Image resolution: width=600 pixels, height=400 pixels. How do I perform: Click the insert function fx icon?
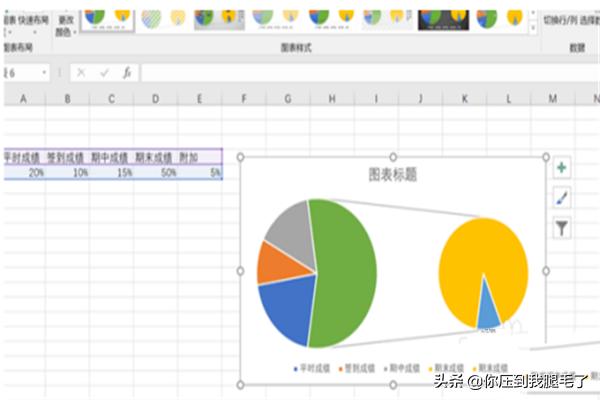[x=127, y=72]
